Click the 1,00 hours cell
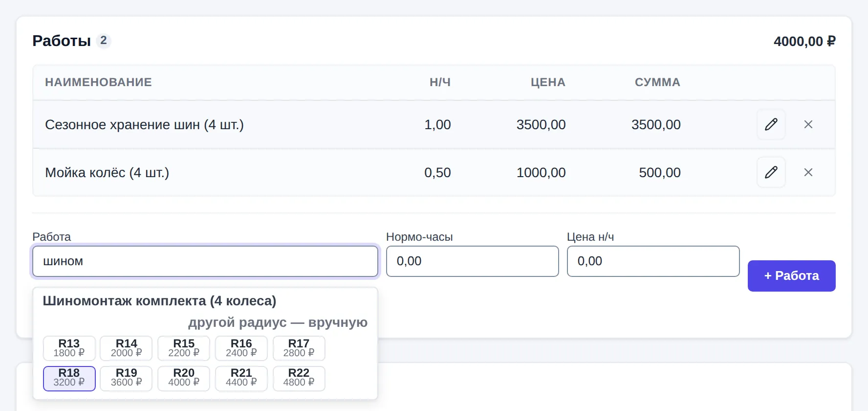This screenshot has width=868, height=411. (x=437, y=125)
